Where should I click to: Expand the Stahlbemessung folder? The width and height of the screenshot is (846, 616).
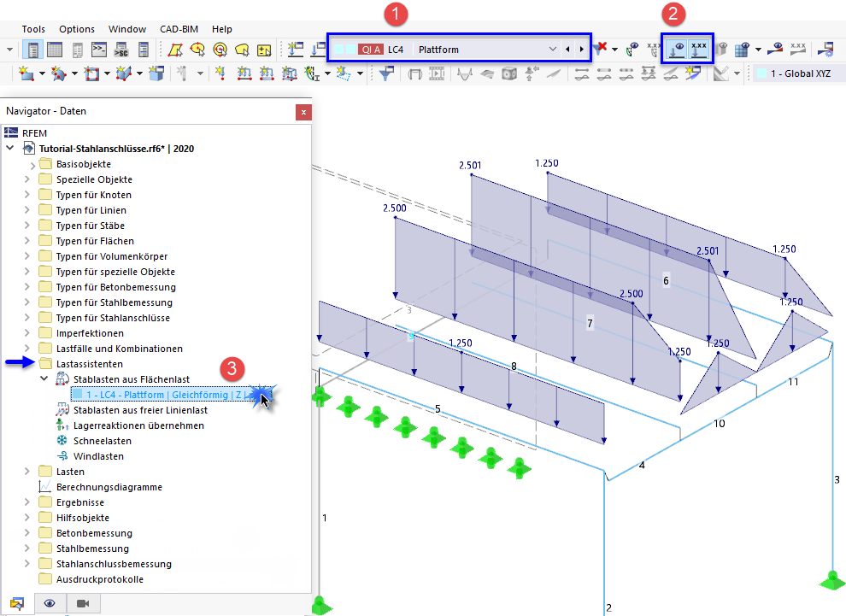coord(27,548)
